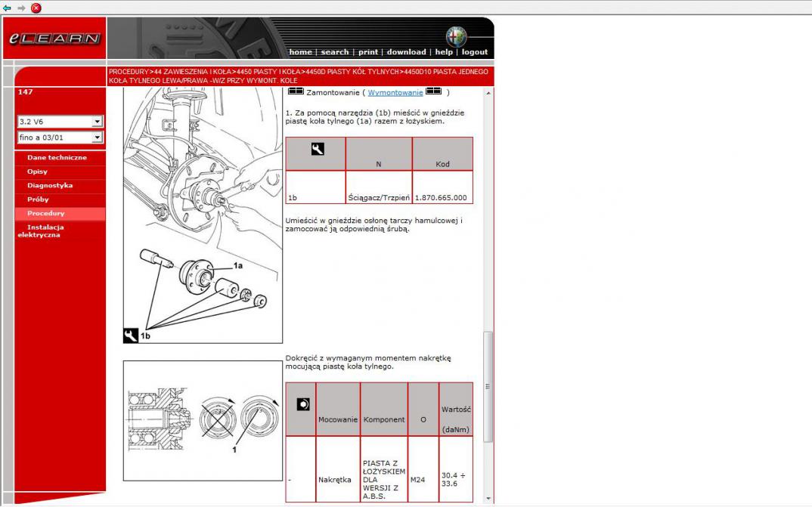Viewport: 812px width, 507px height.
Task: Click the Komponent column header
Action: click(x=384, y=410)
